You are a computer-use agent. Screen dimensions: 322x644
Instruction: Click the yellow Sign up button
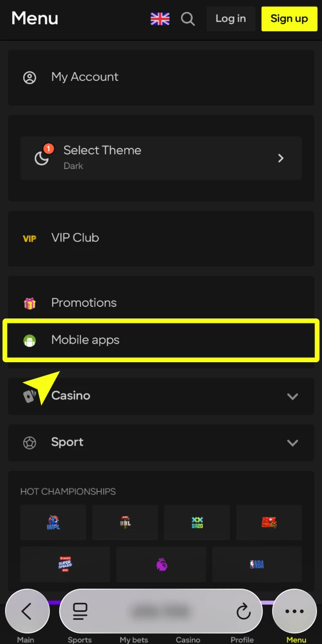pos(289,19)
